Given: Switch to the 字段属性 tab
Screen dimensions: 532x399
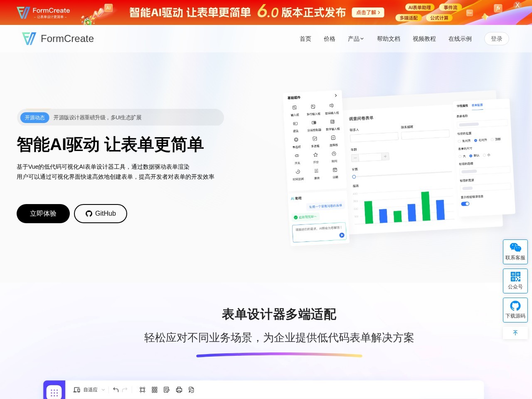Looking at the screenshot, I should pyautogui.click(x=462, y=106).
